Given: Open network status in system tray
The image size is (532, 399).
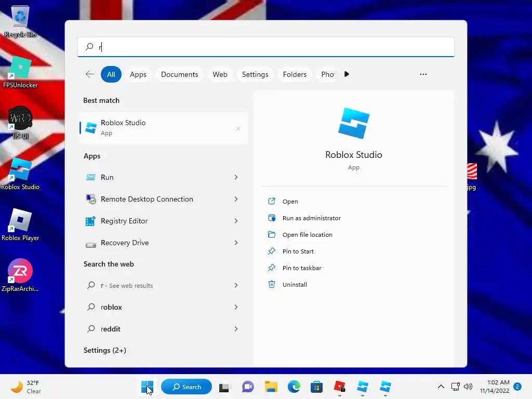Looking at the screenshot, I should click(455, 387).
